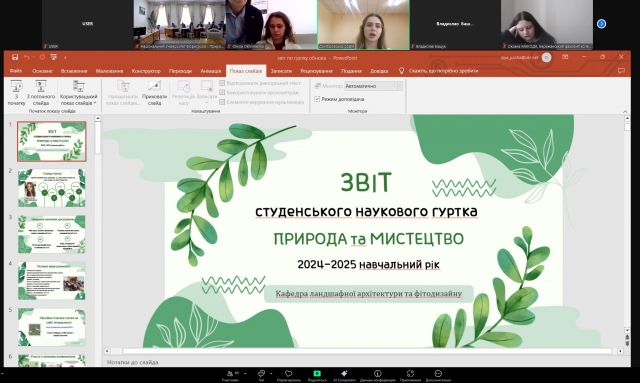
Task: Toggle the play narrations checkbox
Action: click(x=222, y=83)
